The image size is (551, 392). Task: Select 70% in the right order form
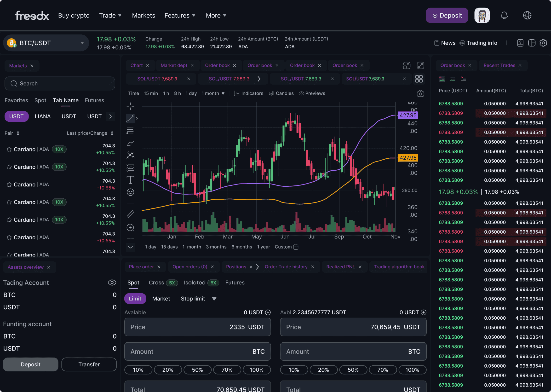tap(383, 369)
